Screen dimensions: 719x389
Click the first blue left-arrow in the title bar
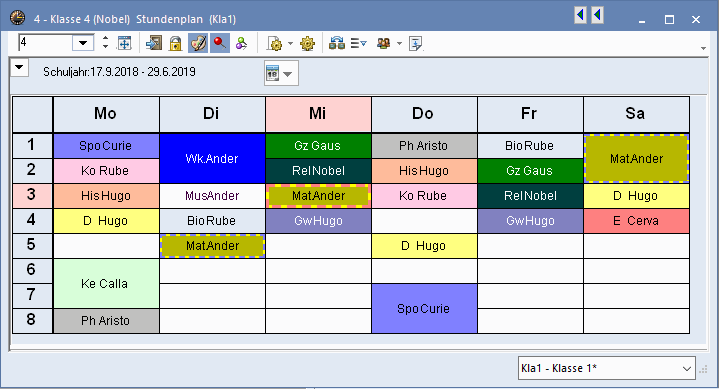pyautogui.click(x=581, y=15)
